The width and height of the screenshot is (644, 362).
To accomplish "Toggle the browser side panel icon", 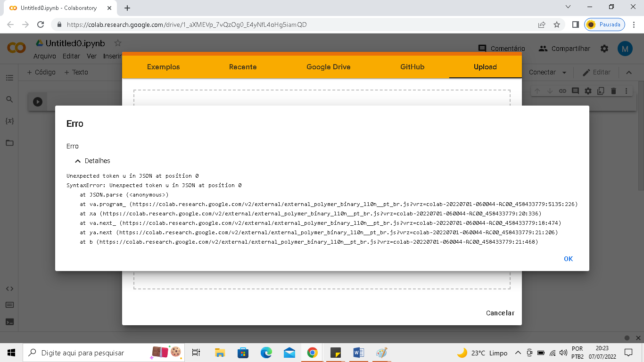I will tap(575, 25).
